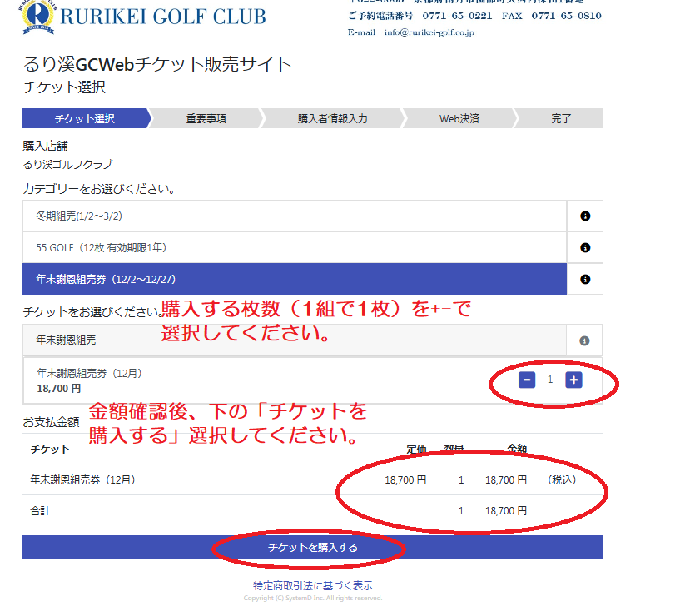Select 冬期組売(1/2～3/2) category
The image size is (700, 616).
pyautogui.click(x=295, y=216)
